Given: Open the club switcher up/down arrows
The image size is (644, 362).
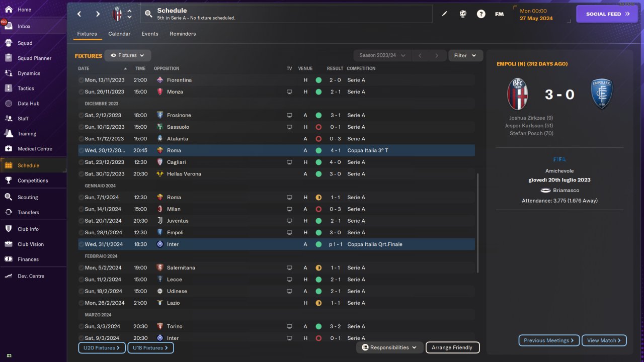Looking at the screenshot, I should (129, 14).
